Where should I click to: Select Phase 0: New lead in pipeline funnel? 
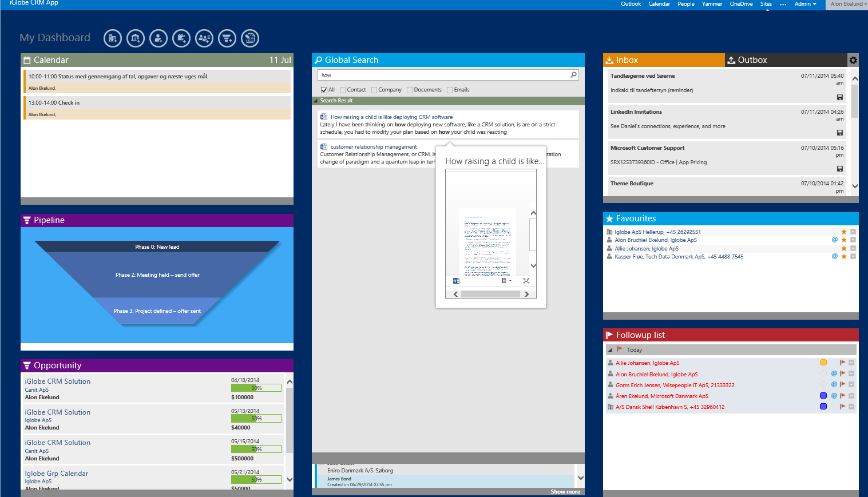pyautogui.click(x=157, y=247)
